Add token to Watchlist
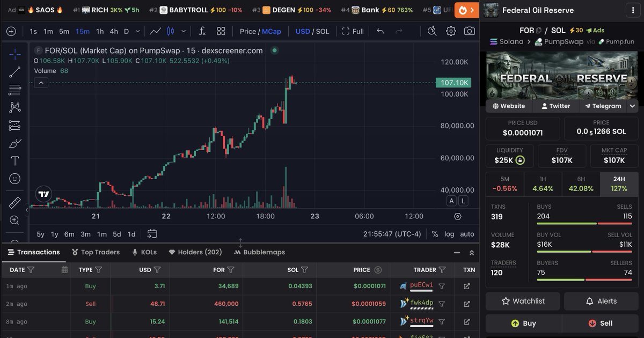644x338 pixels. [523, 301]
